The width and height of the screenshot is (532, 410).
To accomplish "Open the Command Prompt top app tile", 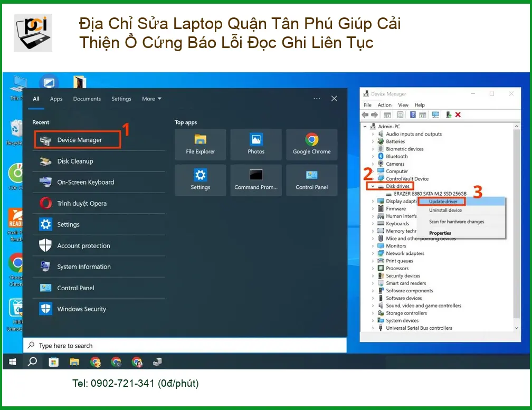I will click(256, 180).
